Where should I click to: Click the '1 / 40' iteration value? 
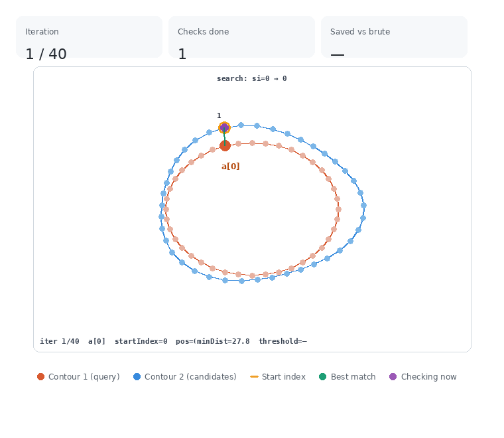(46, 54)
